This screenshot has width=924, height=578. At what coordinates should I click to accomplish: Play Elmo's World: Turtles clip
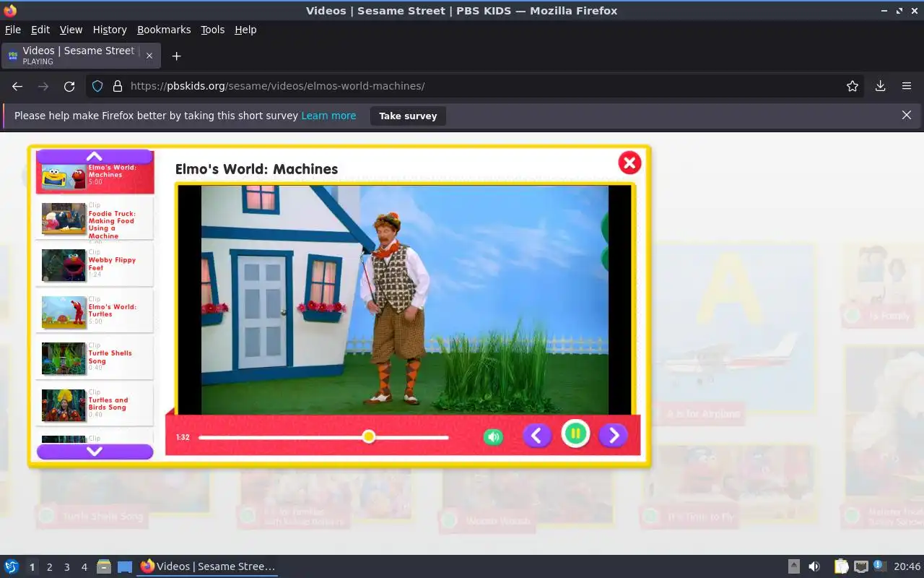pos(95,311)
